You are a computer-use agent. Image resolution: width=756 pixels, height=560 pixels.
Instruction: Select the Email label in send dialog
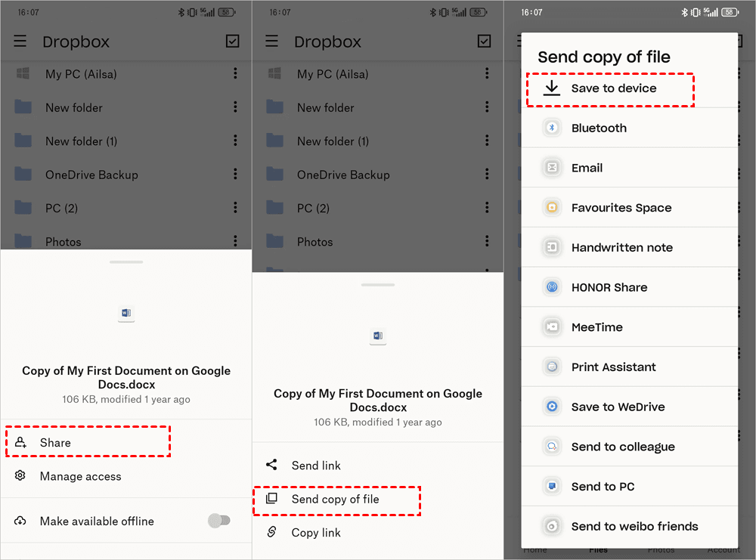(x=587, y=168)
